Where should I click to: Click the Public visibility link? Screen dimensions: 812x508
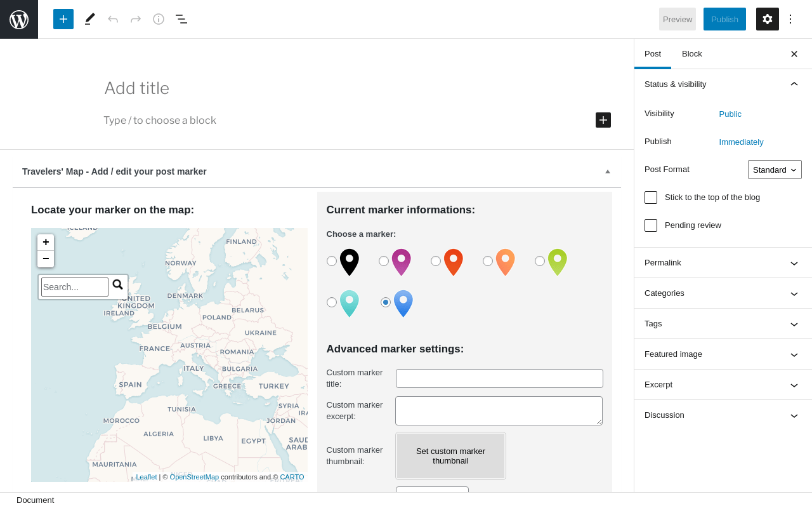pos(730,114)
